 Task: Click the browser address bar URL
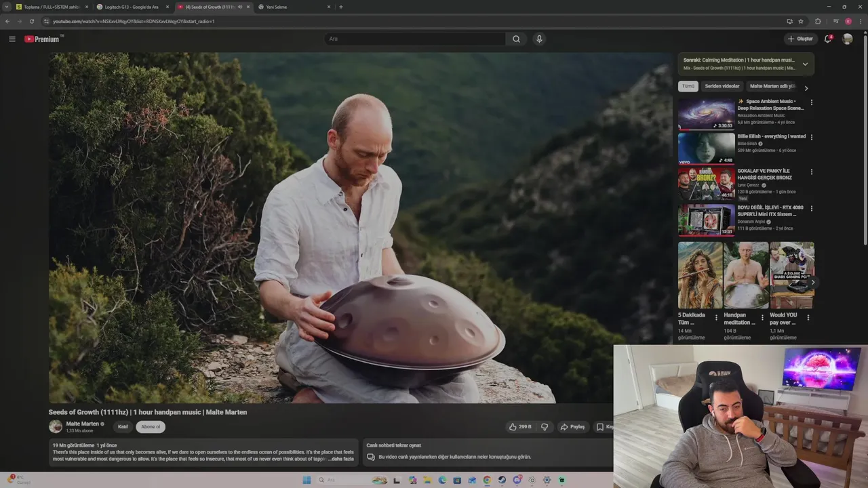pos(134,21)
